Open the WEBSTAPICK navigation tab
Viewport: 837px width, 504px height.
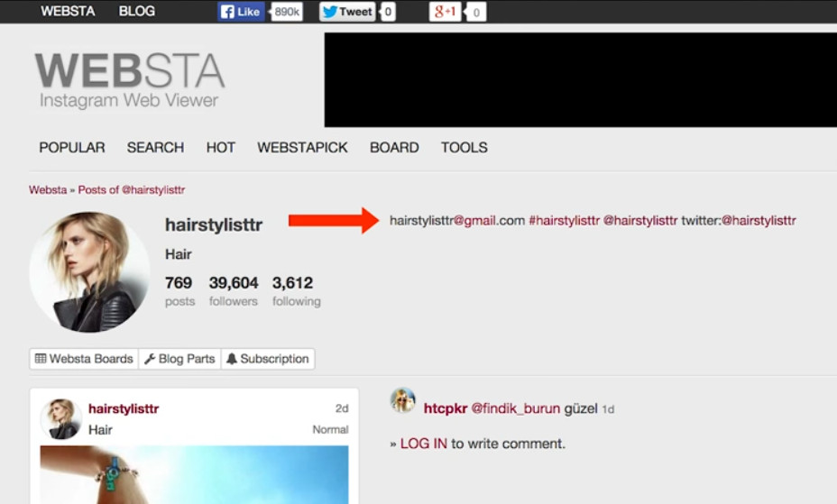302,147
